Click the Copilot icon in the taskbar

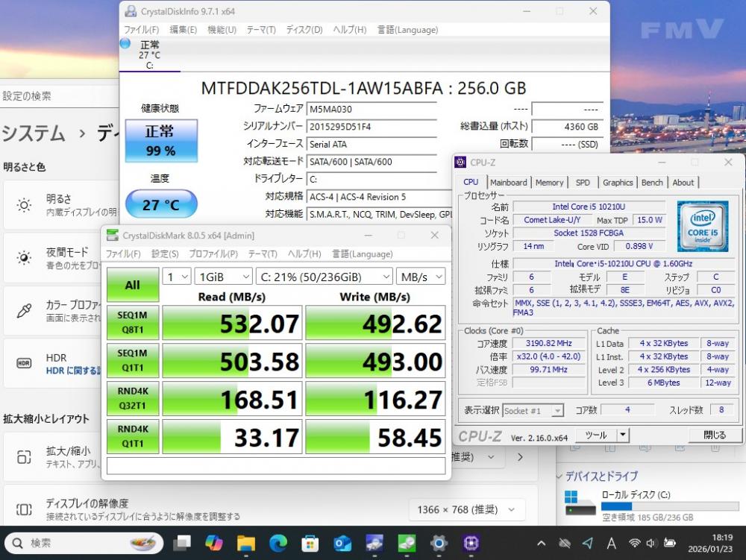pos(214,543)
